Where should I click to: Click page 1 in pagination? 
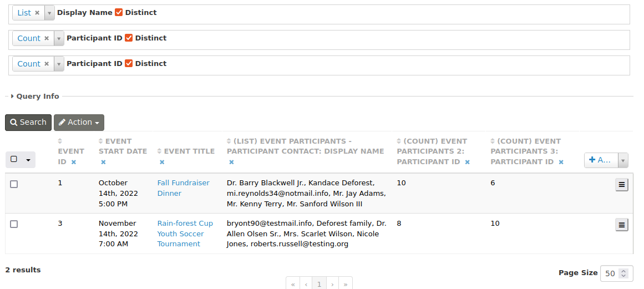point(319,284)
